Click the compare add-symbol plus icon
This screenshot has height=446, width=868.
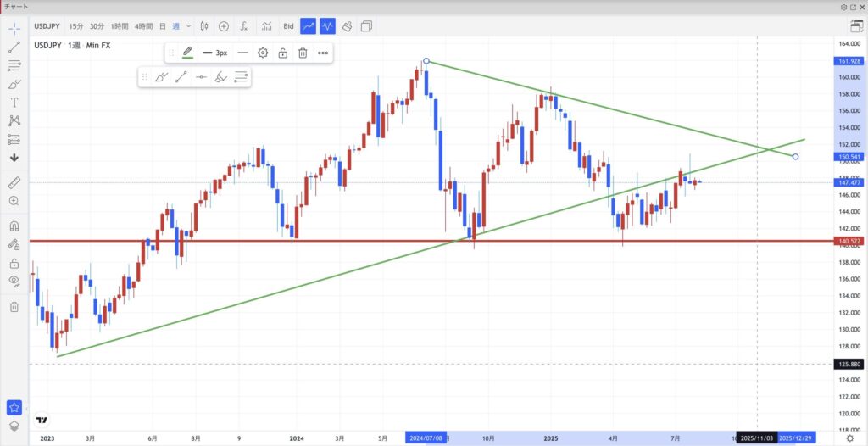[224, 26]
